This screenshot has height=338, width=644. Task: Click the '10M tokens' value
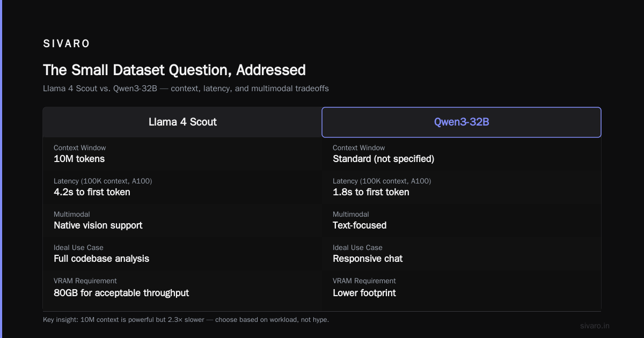point(79,159)
